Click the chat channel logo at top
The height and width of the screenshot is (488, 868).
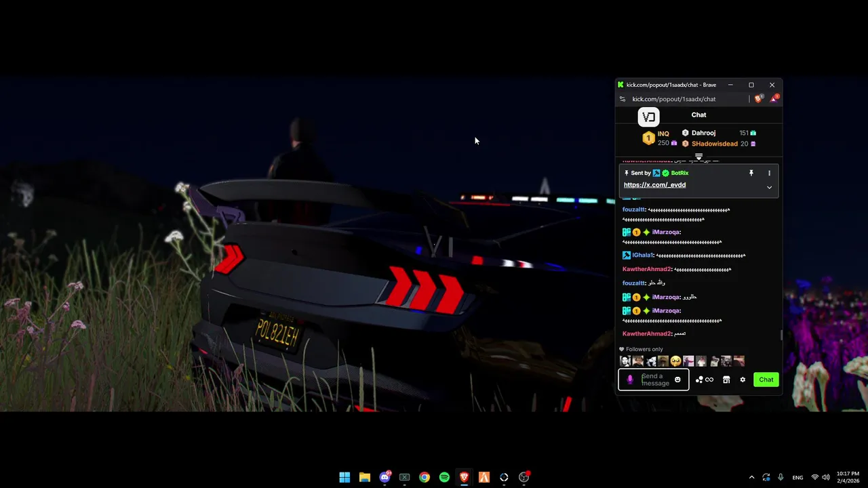pyautogui.click(x=648, y=117)
